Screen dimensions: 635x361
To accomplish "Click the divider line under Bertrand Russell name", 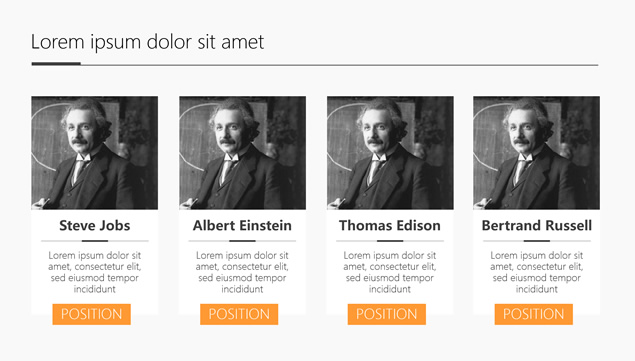I will tap(537, 241).
